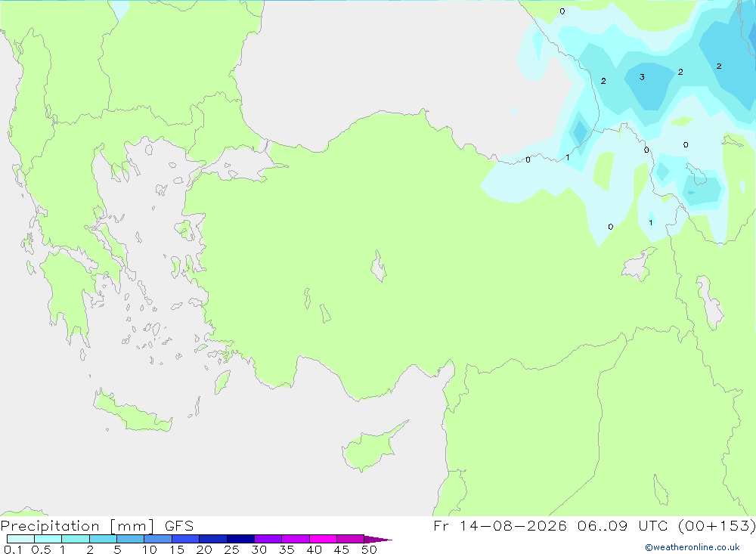Click the "30" legend label
This screenshot has height=554, width=756.
[259, 549]
